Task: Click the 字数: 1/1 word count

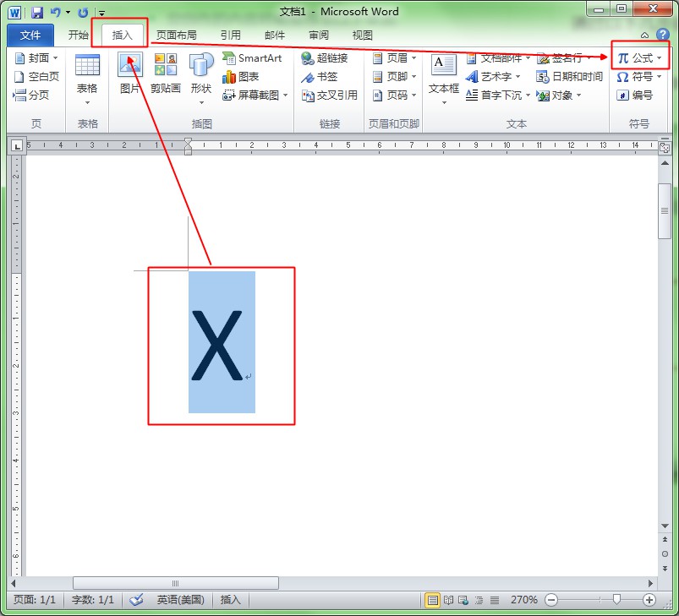Action: click(93, 600)
